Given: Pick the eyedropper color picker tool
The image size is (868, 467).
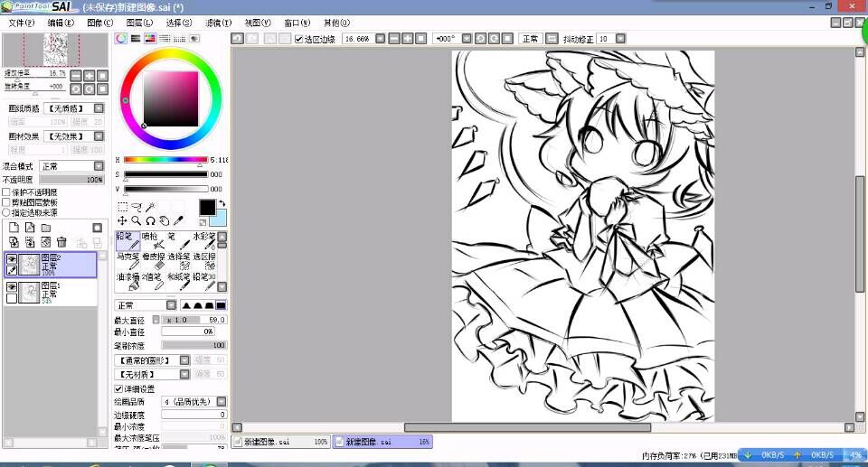Looking at the screenshot, I should point(178,220).
